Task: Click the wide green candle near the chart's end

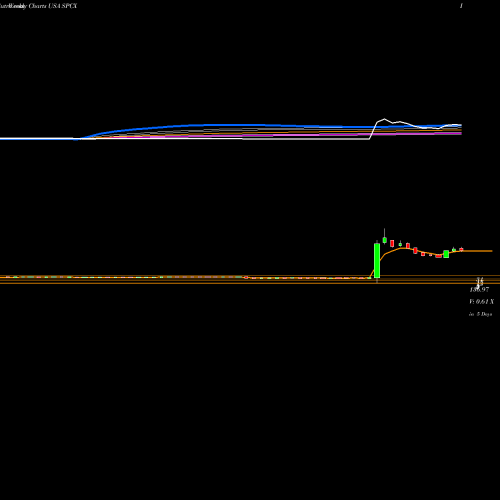Action: click(446, 254)
